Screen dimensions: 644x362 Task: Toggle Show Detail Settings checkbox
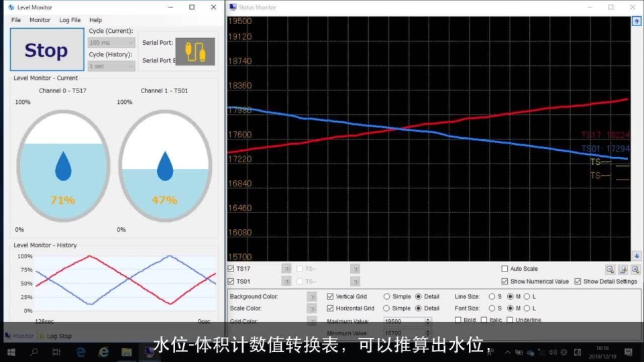tap(578, 282)
